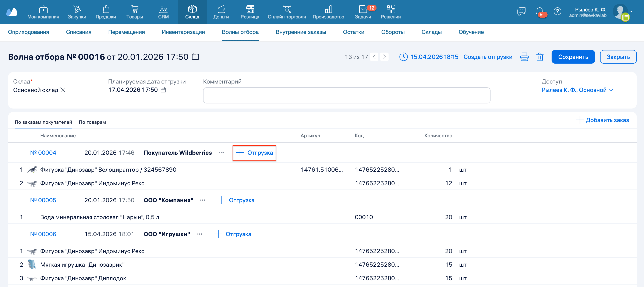Image resolution: width=644 pixels, height=287 pixels.
Task: Delete the wave via trash icon
Action: pos(539,57)
